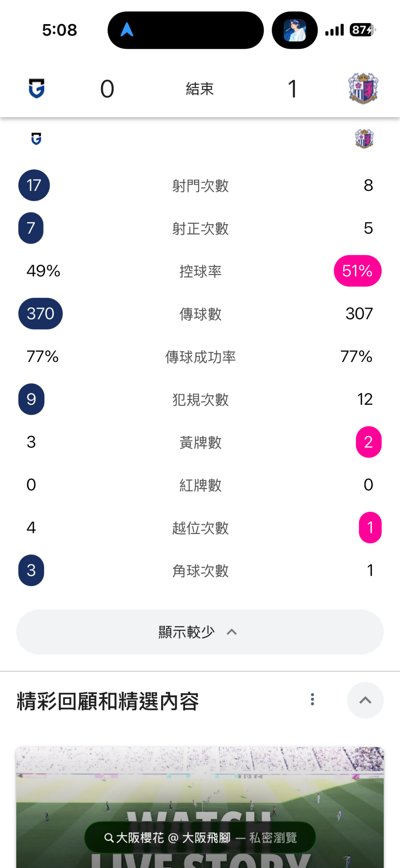400x868 pixels.
Task: Collapse stats with 顯示較少 button
Action: click(200, 632)
